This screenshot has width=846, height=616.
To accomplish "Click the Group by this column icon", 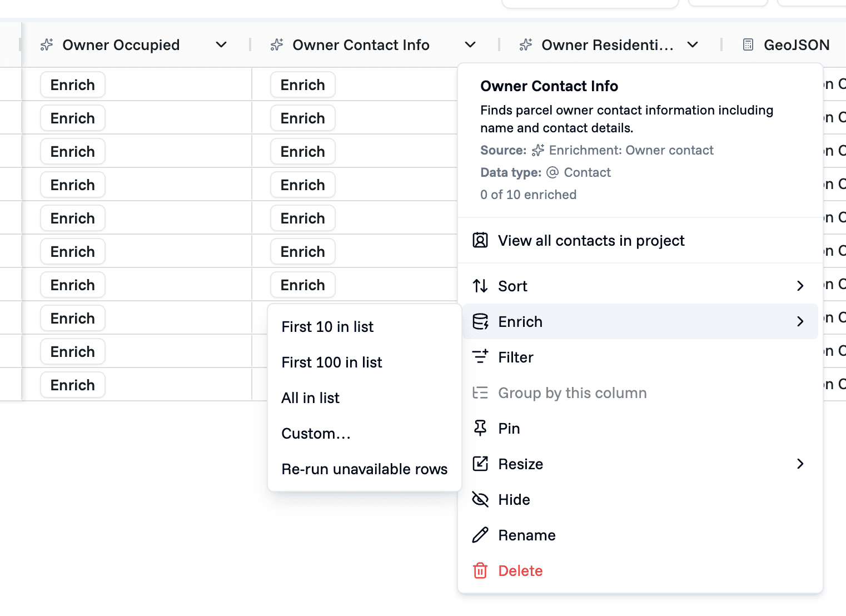I will click(480, 393).
